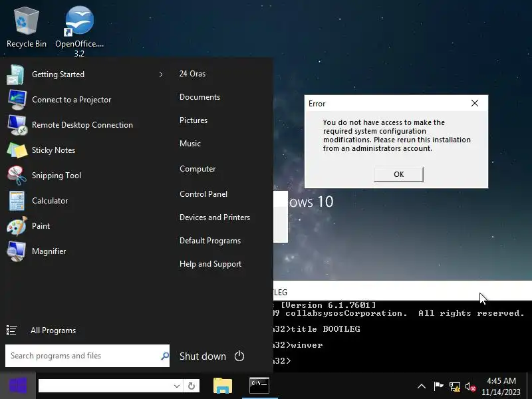Click the 'title BOOTLEG' line in console
532x399 pixels.
(x=317, y=329)
